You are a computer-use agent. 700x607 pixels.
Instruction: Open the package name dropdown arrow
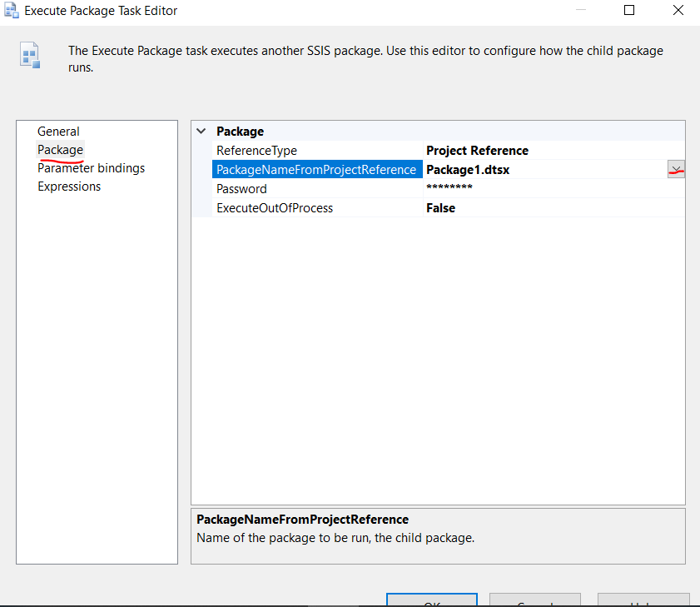coord(676,169)
